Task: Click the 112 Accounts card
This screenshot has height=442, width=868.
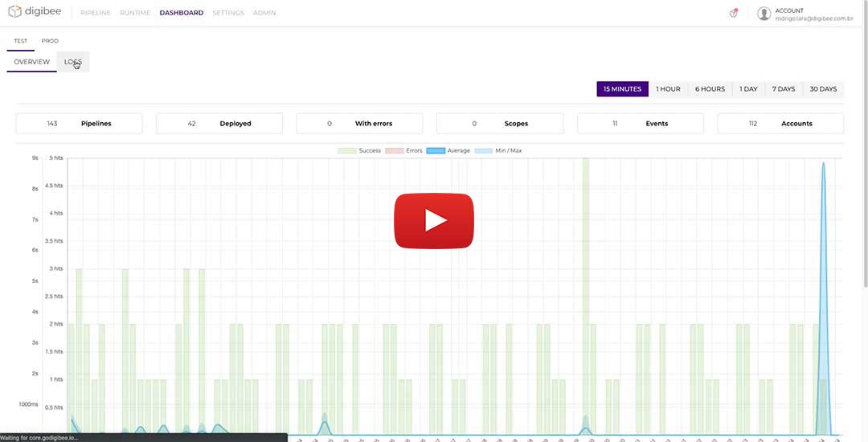Action: click(x=780, y=124)
